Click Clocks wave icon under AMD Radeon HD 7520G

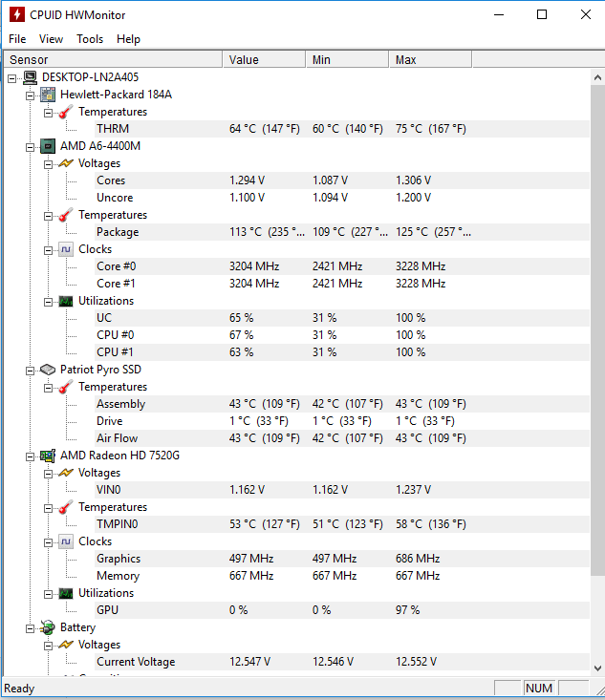tap(66, 541)
